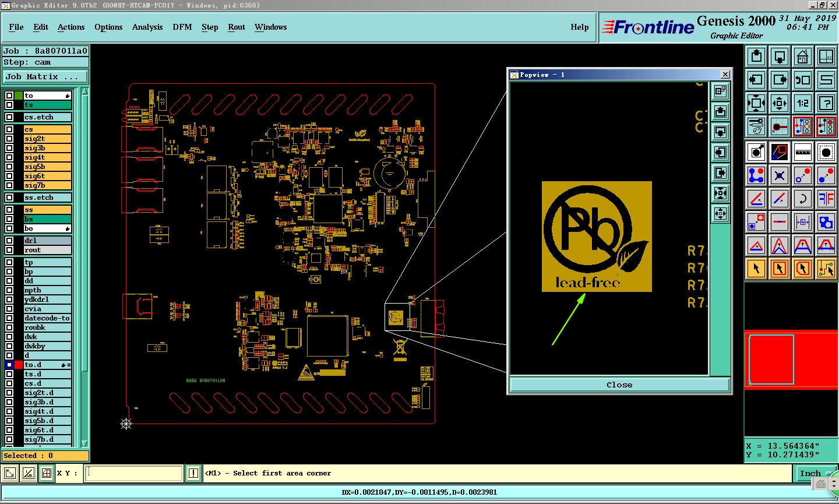
Task: Click the red overview navigation thumbnail
Action: click(x=791, y=360)
